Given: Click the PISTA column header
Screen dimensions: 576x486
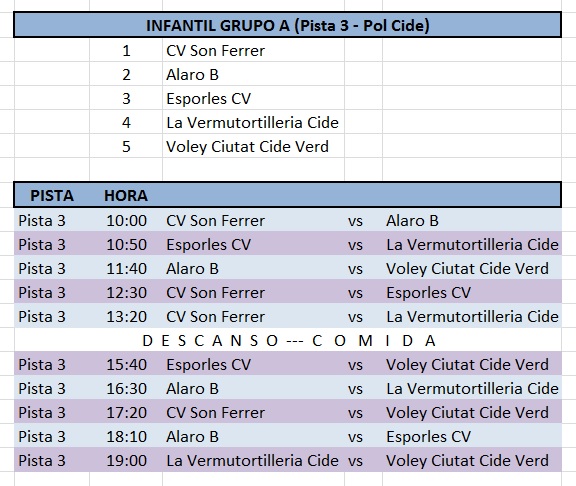Looking at the screenshot, I should coord(52,195).
